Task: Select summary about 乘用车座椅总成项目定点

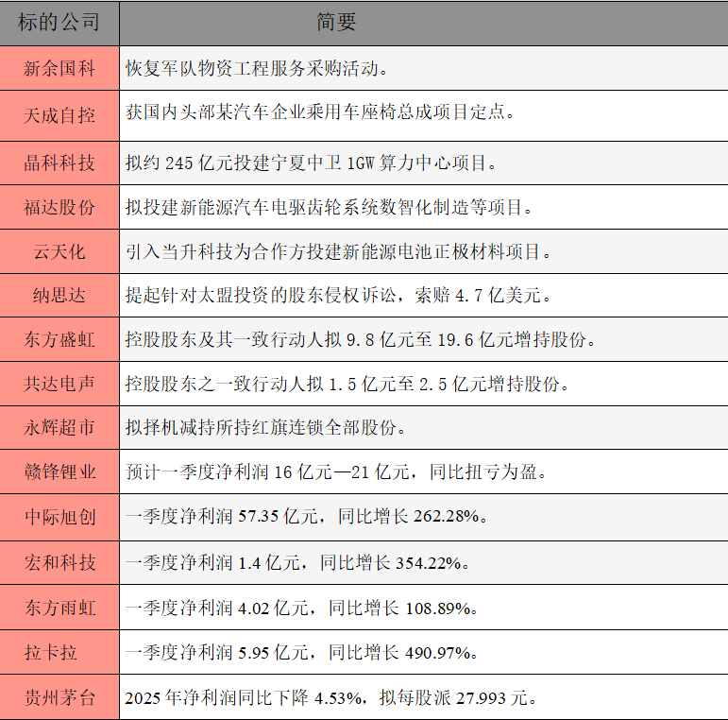Action: (x=424, y=115)
